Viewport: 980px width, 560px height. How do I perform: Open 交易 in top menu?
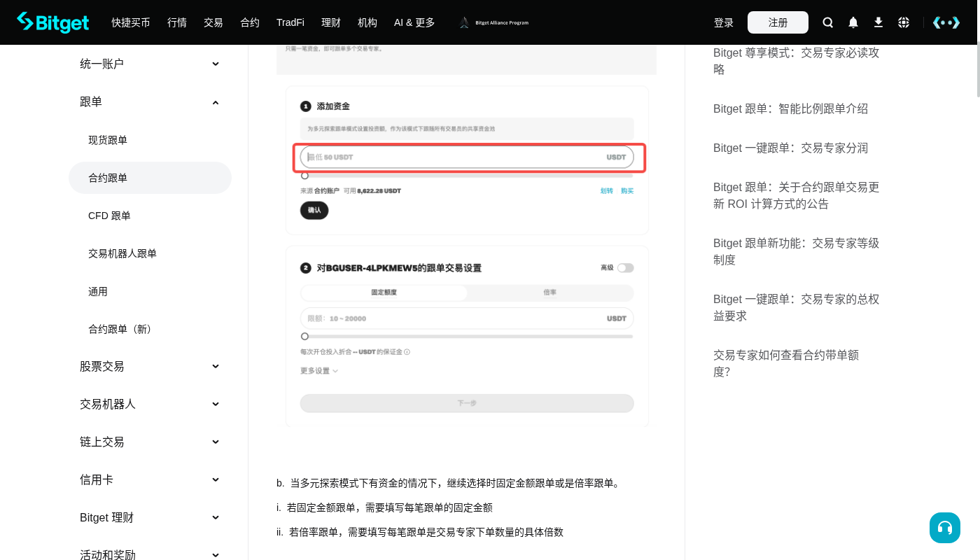pos(213,22)
